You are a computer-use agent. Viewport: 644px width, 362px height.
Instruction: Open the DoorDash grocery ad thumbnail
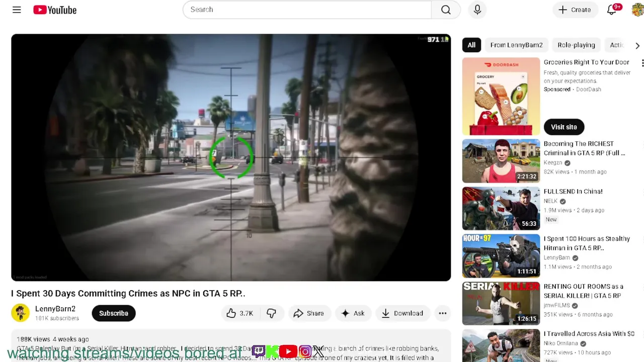click(x=501, y=97)
